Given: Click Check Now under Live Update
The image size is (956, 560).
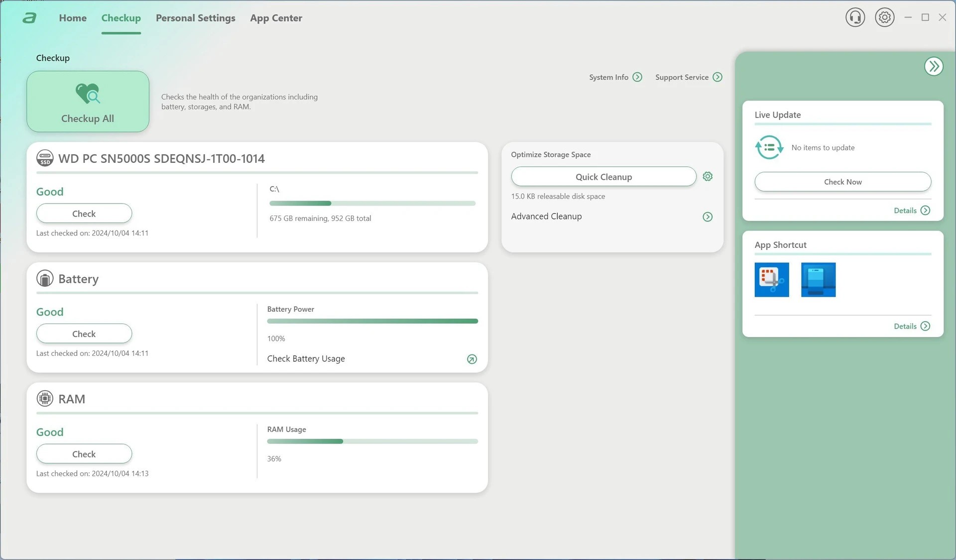Looking at the screenshot, I should 842,182.
